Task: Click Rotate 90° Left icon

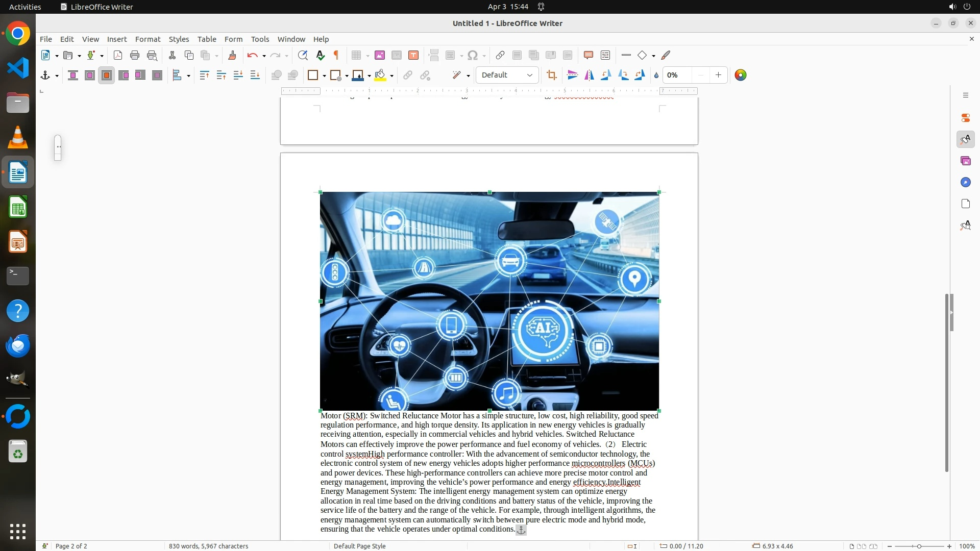Action: click(x=606, y=76)
